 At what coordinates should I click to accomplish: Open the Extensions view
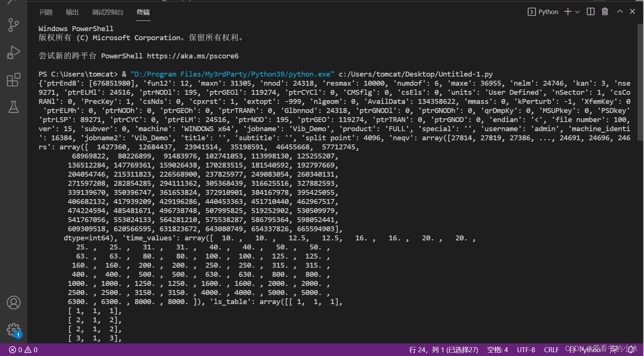[14, 80]
